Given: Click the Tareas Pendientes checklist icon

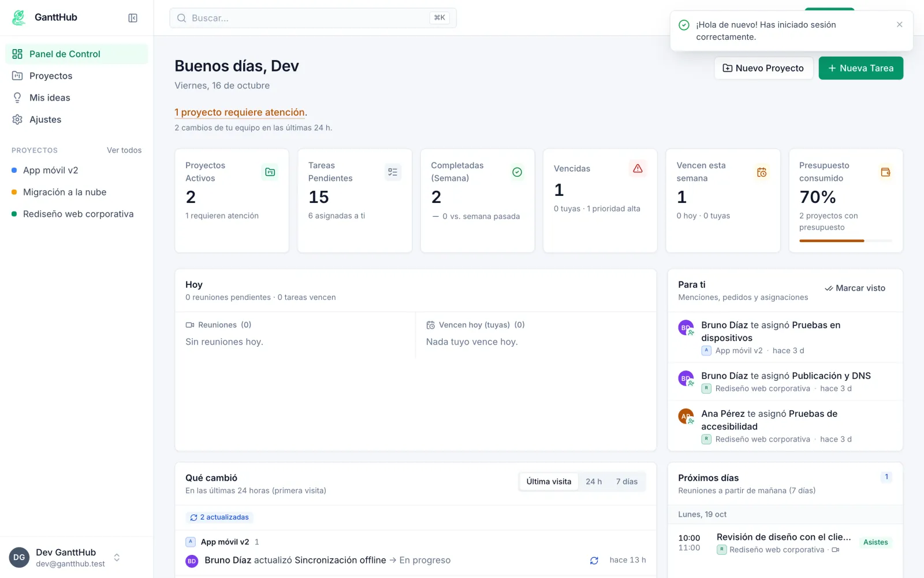Looking at the screenshot, I should point(393,172).
